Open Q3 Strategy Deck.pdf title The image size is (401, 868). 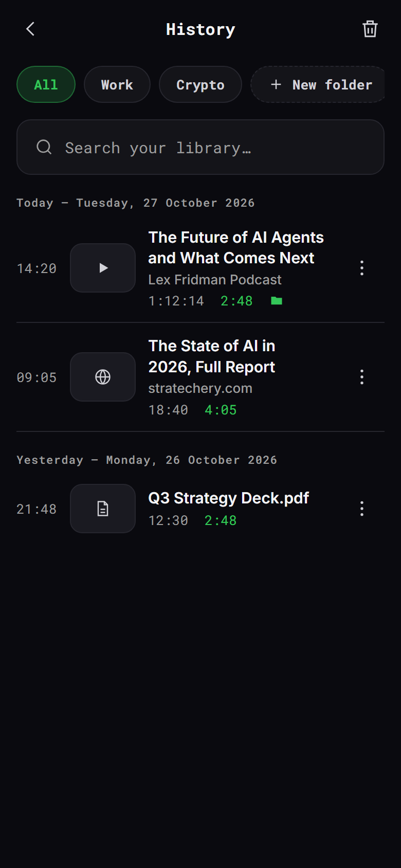point(229,498)
